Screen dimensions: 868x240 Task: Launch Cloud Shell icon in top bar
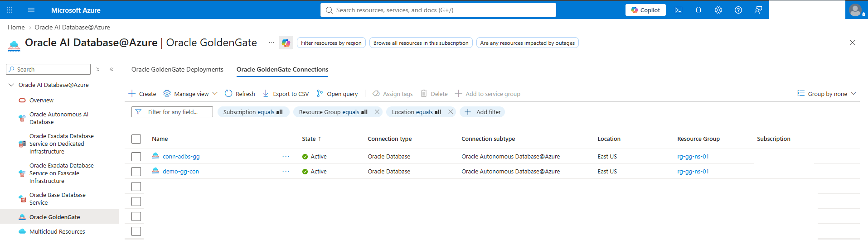pyautogui.click(x=679, y=10)
